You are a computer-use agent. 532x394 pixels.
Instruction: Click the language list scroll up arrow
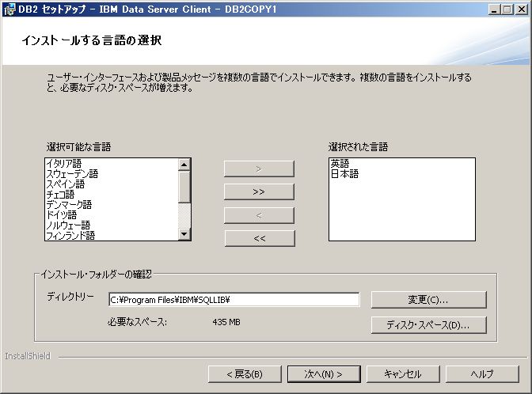coord(184,165)
